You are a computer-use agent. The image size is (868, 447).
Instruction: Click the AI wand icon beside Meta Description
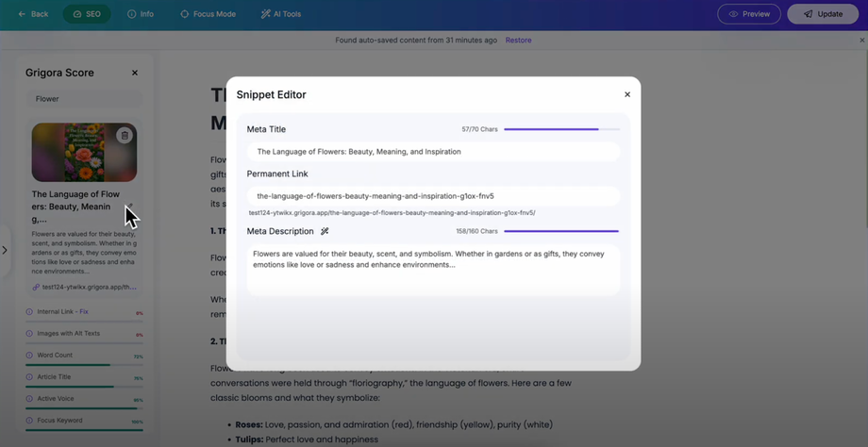point(325,231)
